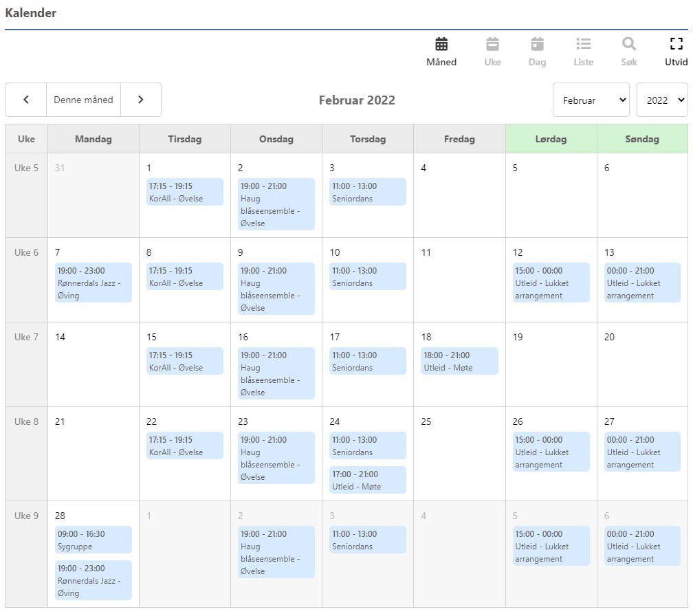The image size is (693, 616).
Task: Click the Uke 7 week label
Action: (26, 338)
